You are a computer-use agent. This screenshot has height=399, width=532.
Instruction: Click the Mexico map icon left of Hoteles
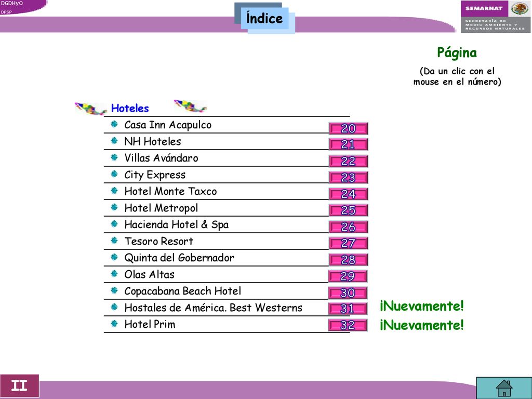coord(91,109)
